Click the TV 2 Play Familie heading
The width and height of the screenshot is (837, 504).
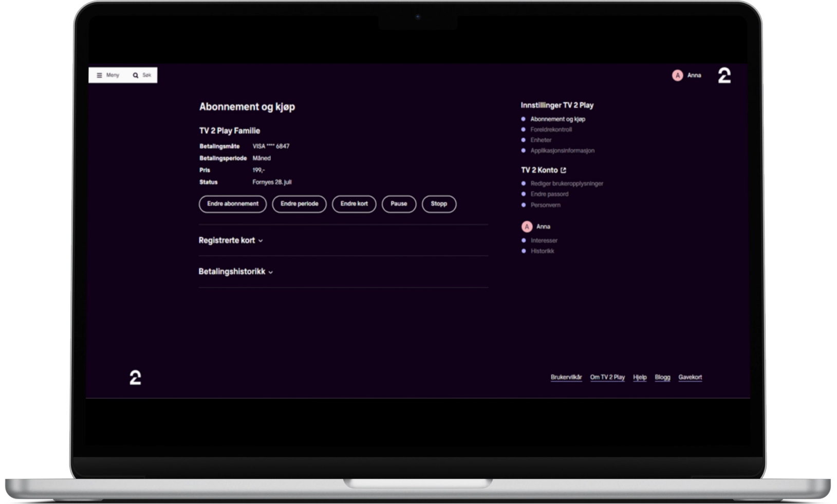[x=229, y=131]
